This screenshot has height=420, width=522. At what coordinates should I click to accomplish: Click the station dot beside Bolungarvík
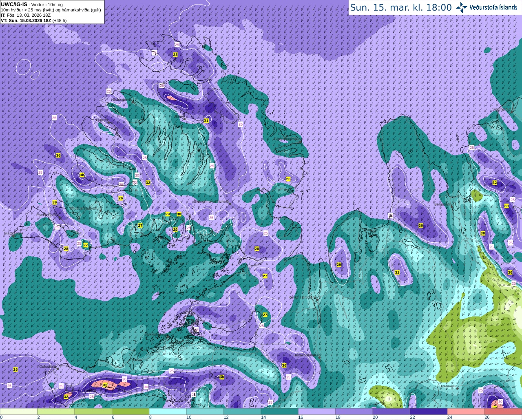pos(133,102)
